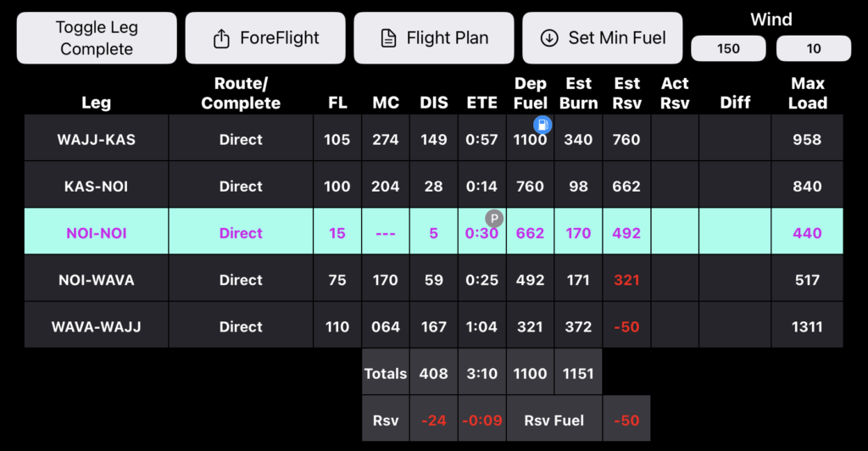Screen dimensions: 868x451
Task: Click Est Rsv value 321 in red
Action: [626, 280]
